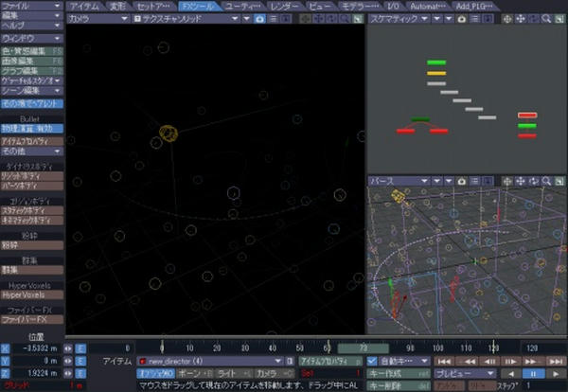
Task: Switch to Cameras selection mode
Action: (275, 373)
